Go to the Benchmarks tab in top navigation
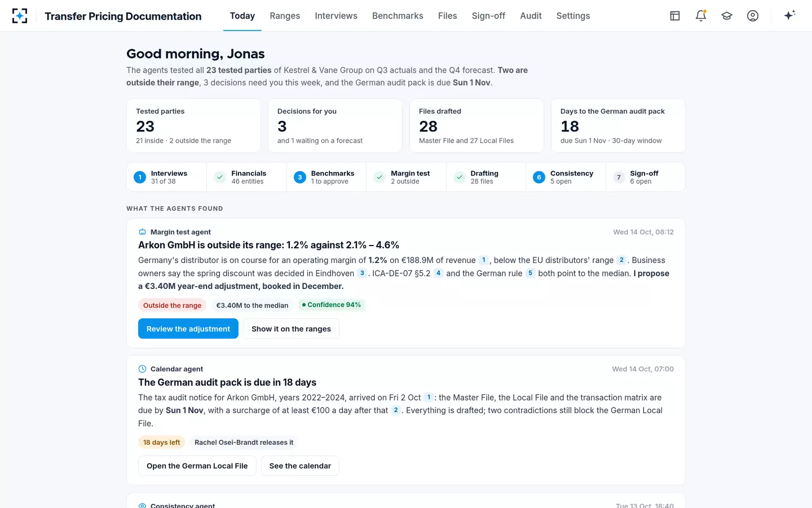The image size is (812, 508). (x=398, y=16)
